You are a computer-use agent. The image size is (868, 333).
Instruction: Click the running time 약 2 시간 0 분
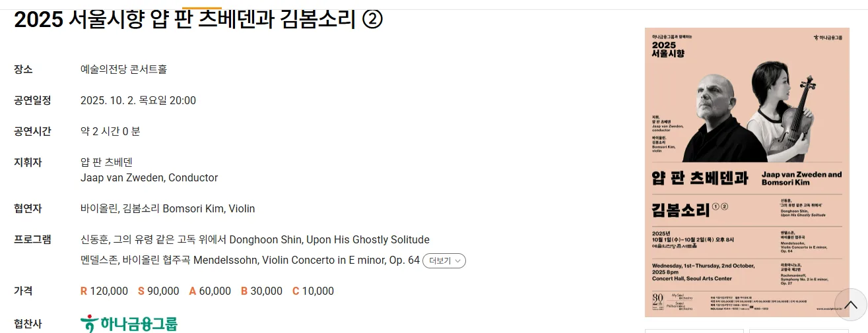coord(110,131)
